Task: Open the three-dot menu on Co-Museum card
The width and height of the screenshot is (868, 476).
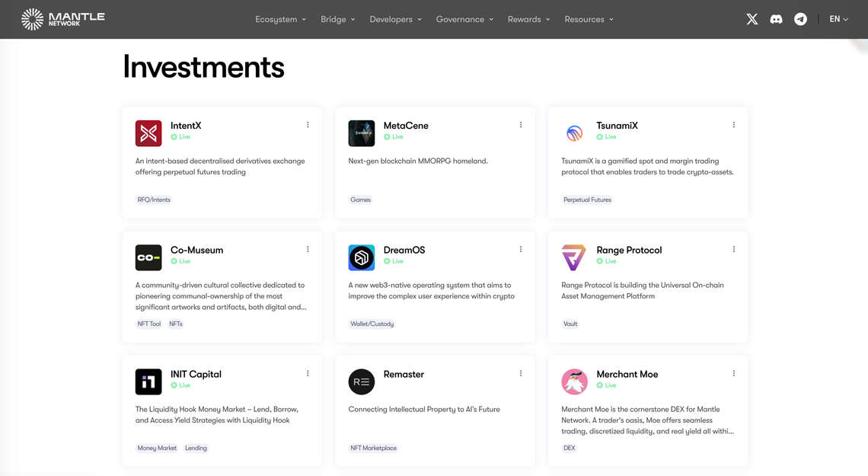Action: click(x=308, y=249)
